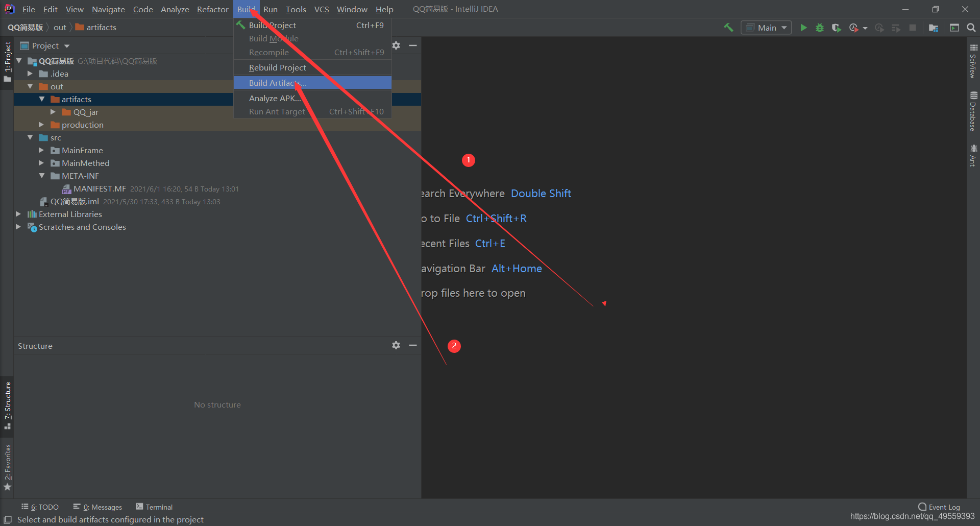Toggle the 2: Favorites side tab
980x526 pixels.
pyautogui.click(x=7, y=467)
